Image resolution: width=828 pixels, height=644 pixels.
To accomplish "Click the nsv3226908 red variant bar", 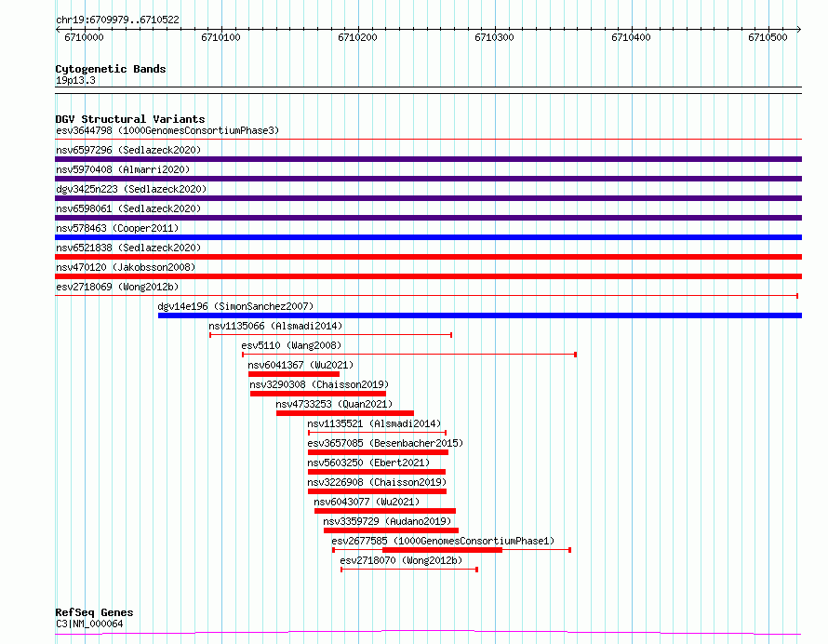I will pos(377,491).
